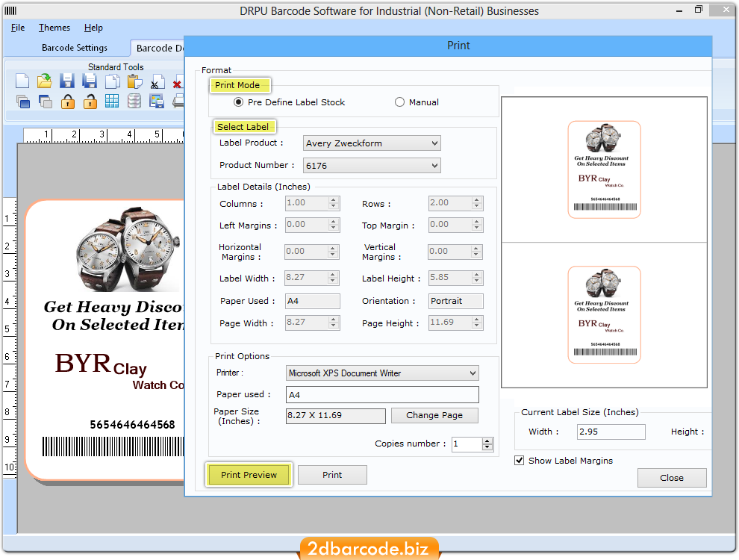
Task: Unlock the object with the open padlock
Action: click(x=90, y=102)
